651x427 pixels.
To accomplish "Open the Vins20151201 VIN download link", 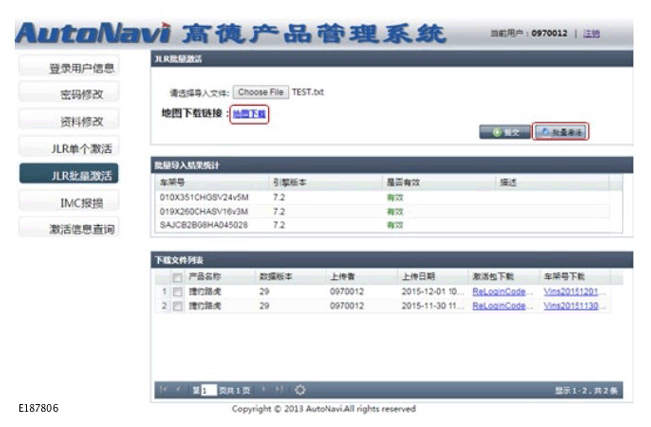I will (x=571, y=292).
